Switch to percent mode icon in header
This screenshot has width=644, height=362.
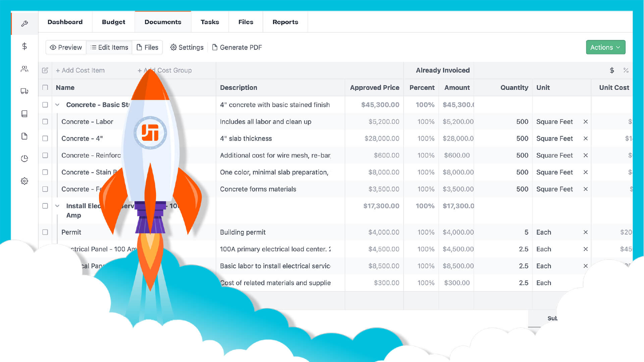click(626, 70)
